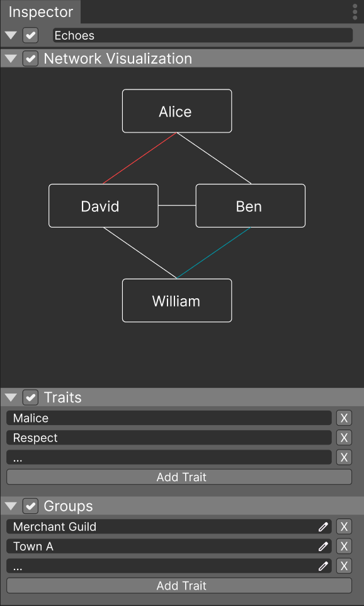
Task: Remove the Malice trait with X
Action: tap(344, 418)
